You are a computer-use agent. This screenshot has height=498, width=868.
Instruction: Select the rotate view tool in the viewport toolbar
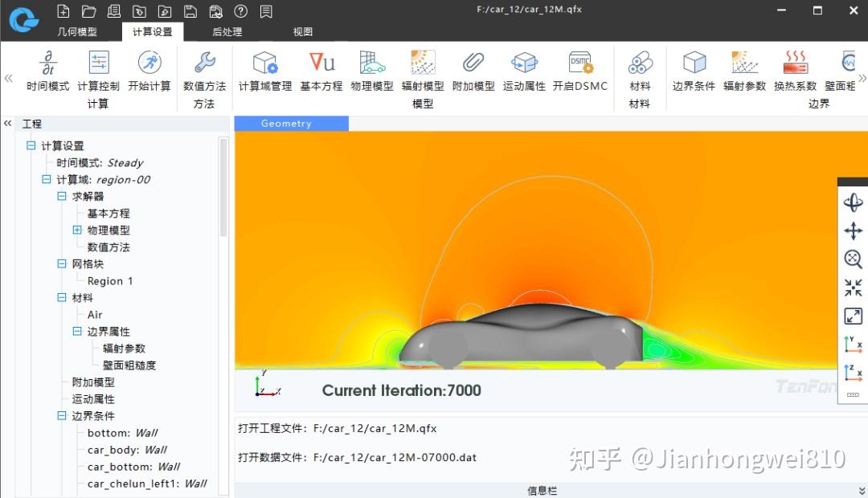[853, 202]
